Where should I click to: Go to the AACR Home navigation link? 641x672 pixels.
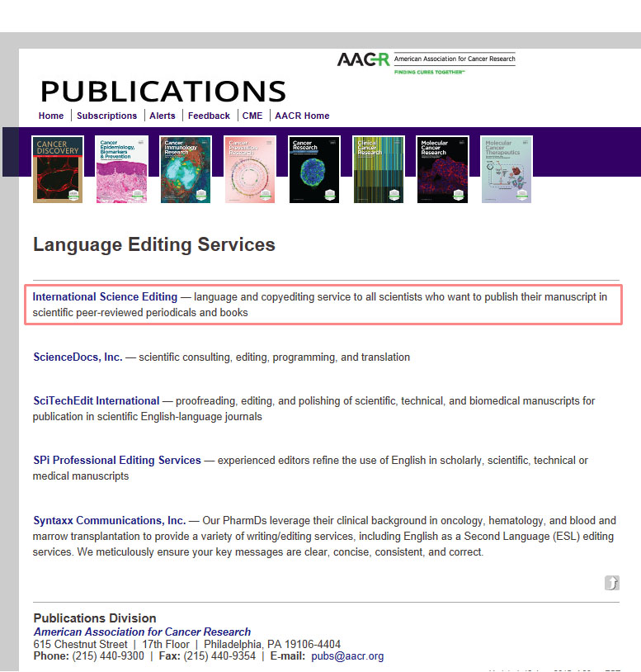point(302,116)
